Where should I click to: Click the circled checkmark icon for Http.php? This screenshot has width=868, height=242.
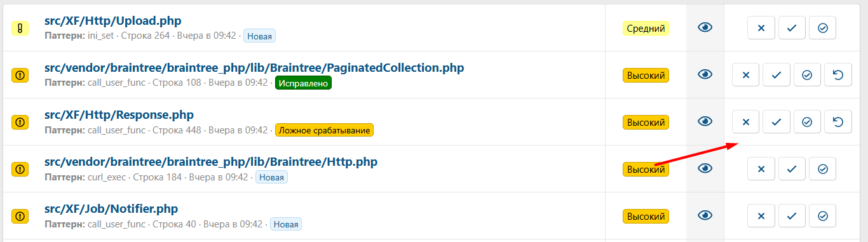(823, 169)
